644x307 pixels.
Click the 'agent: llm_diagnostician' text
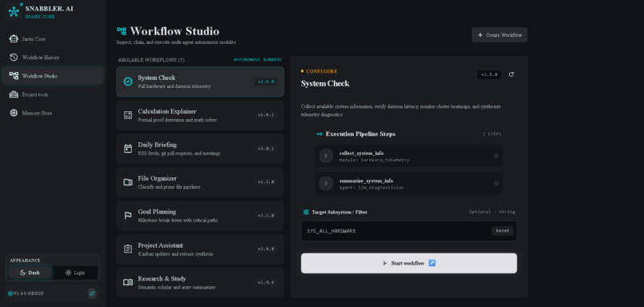[x=372, y=187]
